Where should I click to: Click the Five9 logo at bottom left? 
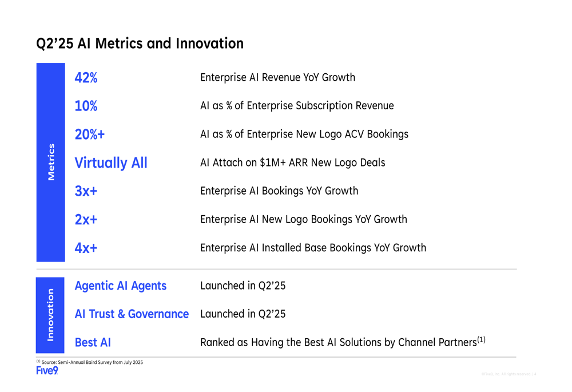47,371
